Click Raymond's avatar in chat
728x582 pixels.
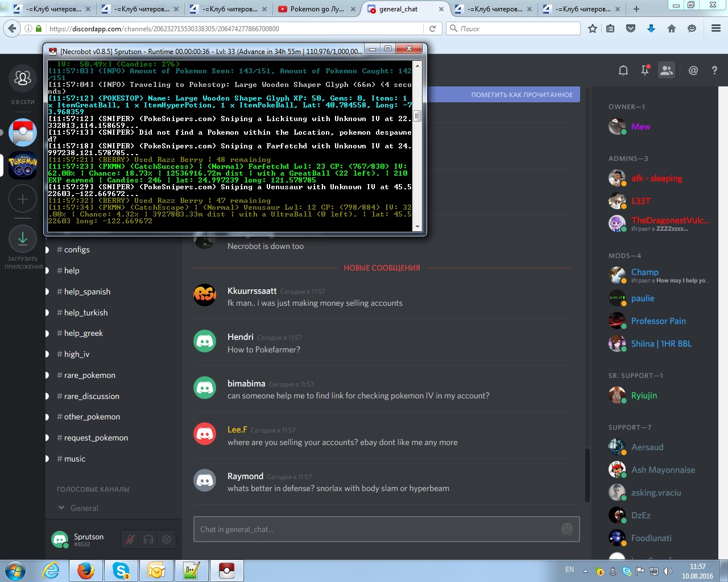pos(205,481)
